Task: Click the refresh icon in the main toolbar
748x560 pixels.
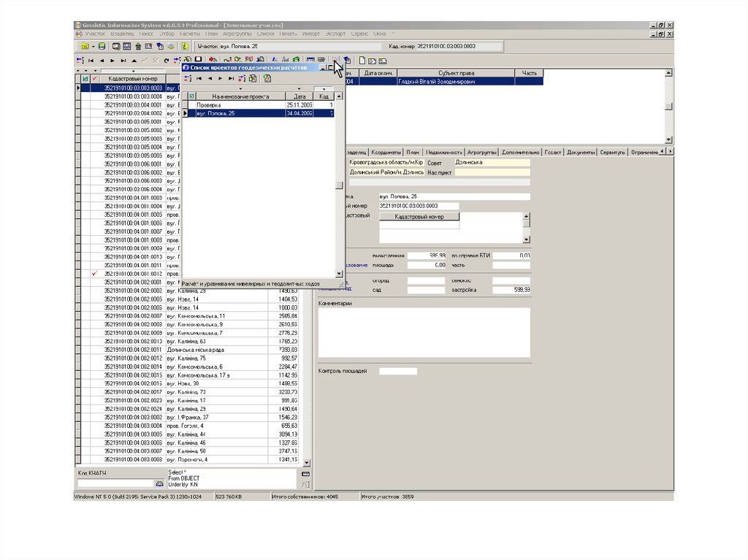Action: 167,60
